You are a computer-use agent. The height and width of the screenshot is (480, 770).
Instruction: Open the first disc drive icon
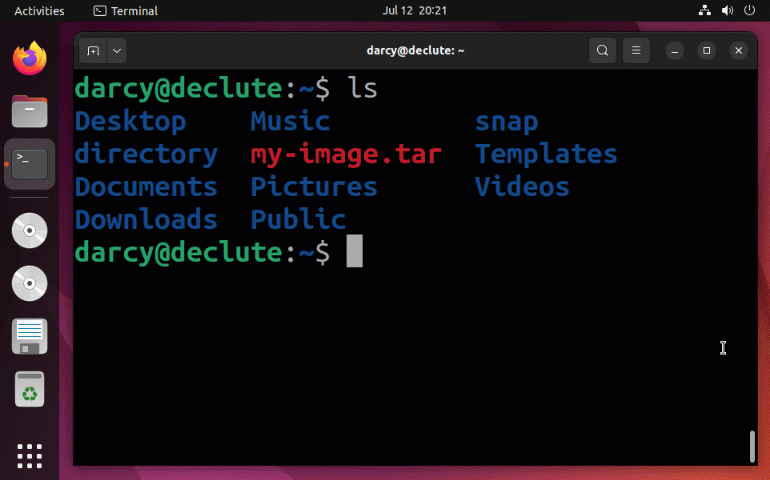pos(30,231)
